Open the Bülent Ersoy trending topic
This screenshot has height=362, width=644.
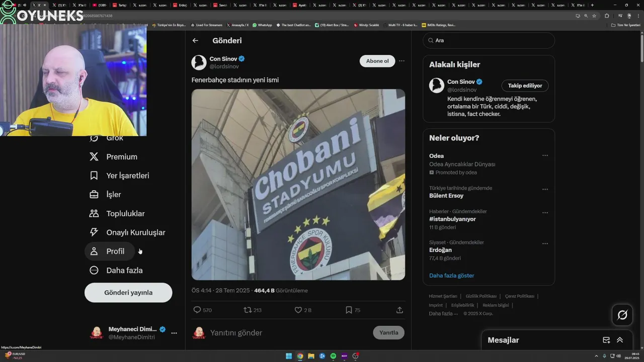tap(446, 196)
